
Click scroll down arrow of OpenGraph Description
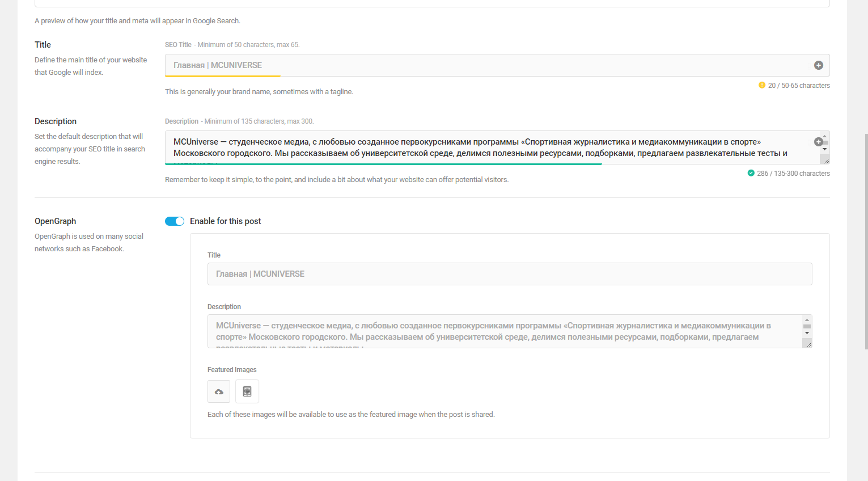pyautogui.click(x=807, y=333)
